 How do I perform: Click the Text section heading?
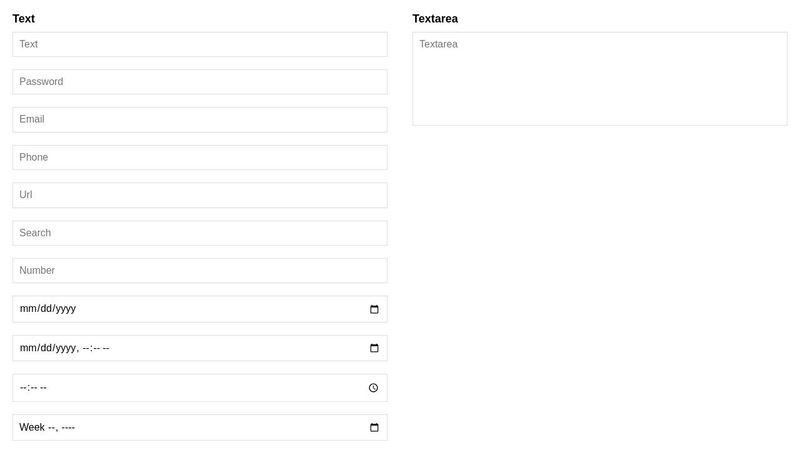click(24, 19)
